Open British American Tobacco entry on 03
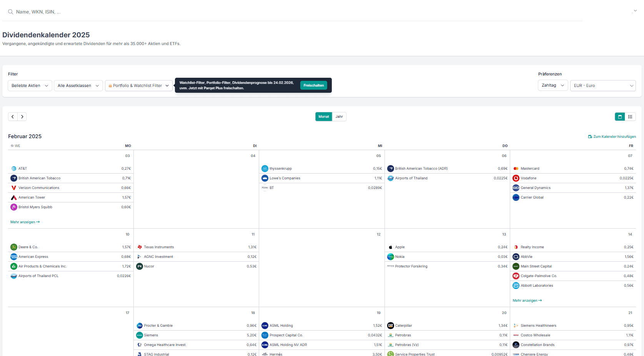 point(71,178)
